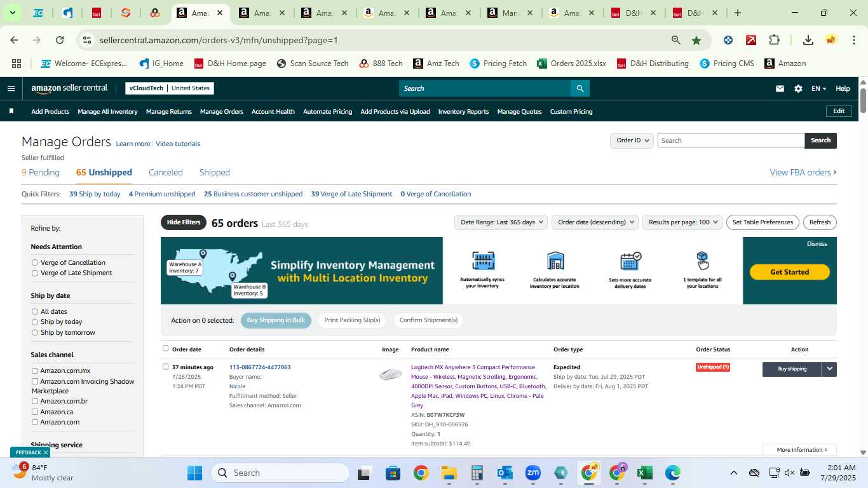Open Microsoft Store from the taskbar
The image size is (868, 488).
coord(393,473)
